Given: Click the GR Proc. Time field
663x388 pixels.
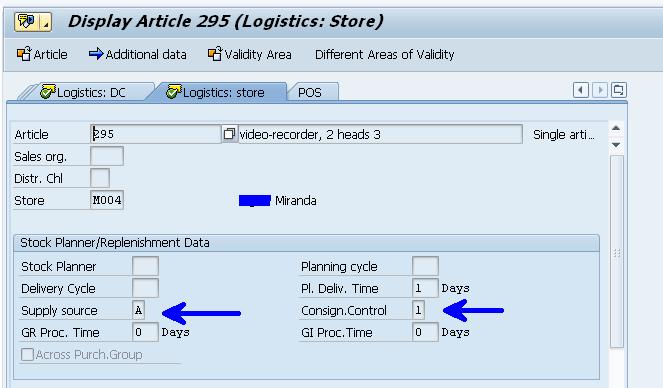Looking at the screenshot, I should [x=145, y=333].
